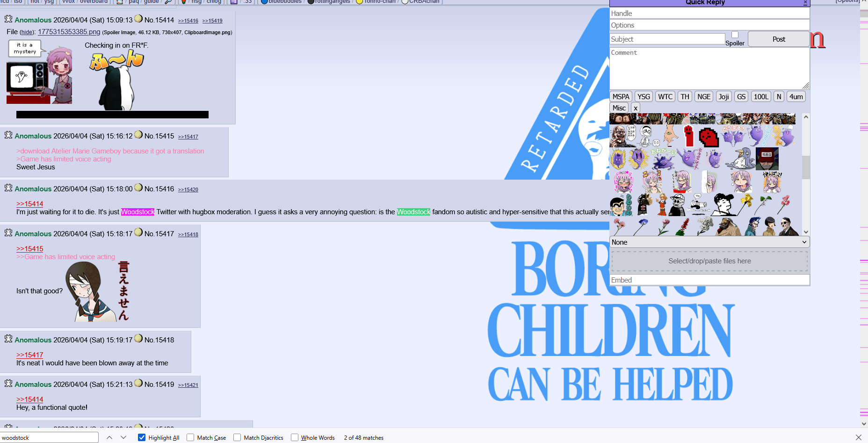The width and height of the screenshot is (868, 443).
Task: Switch to the MSPA emote category
Action: pos(621,97)
